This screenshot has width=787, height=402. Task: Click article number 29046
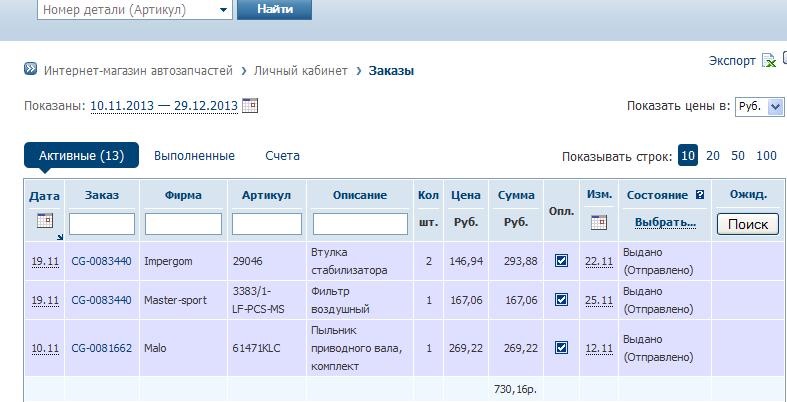pos(247,261)
